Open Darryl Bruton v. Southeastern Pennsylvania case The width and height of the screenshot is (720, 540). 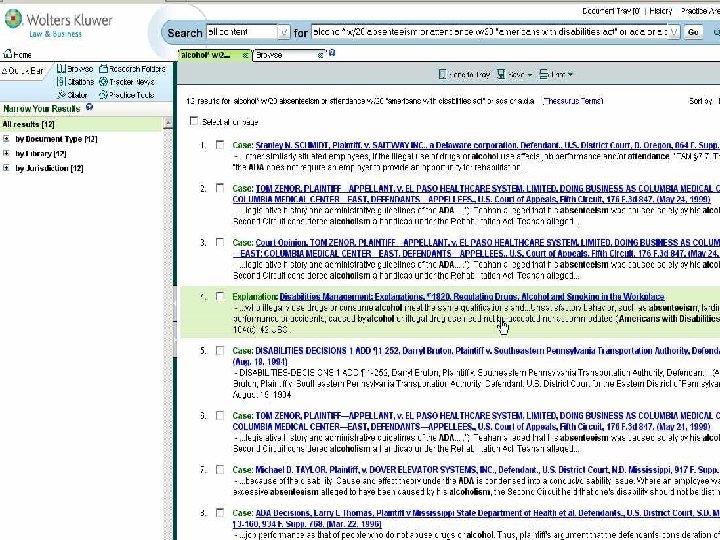coord(476,356)
